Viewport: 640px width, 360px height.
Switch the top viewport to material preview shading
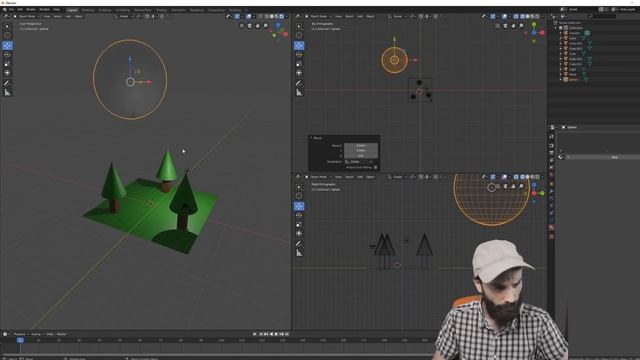tap(532, 16)
